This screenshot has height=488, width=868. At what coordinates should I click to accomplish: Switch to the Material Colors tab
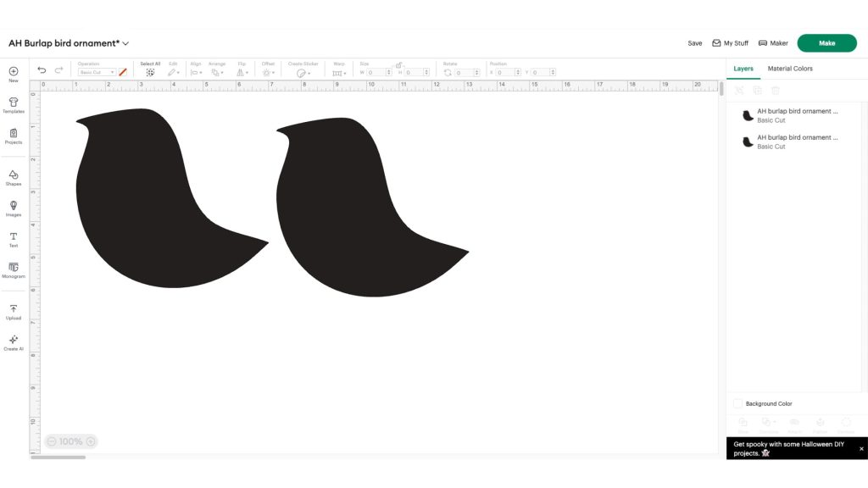point(790,69)
